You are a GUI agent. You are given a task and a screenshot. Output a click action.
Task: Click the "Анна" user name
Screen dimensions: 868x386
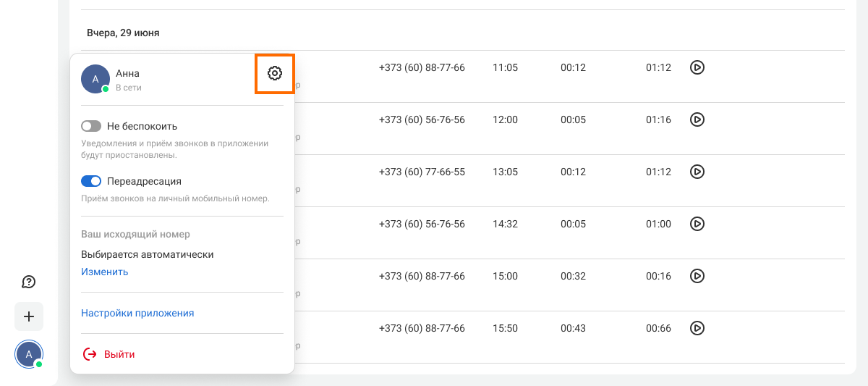127,73
